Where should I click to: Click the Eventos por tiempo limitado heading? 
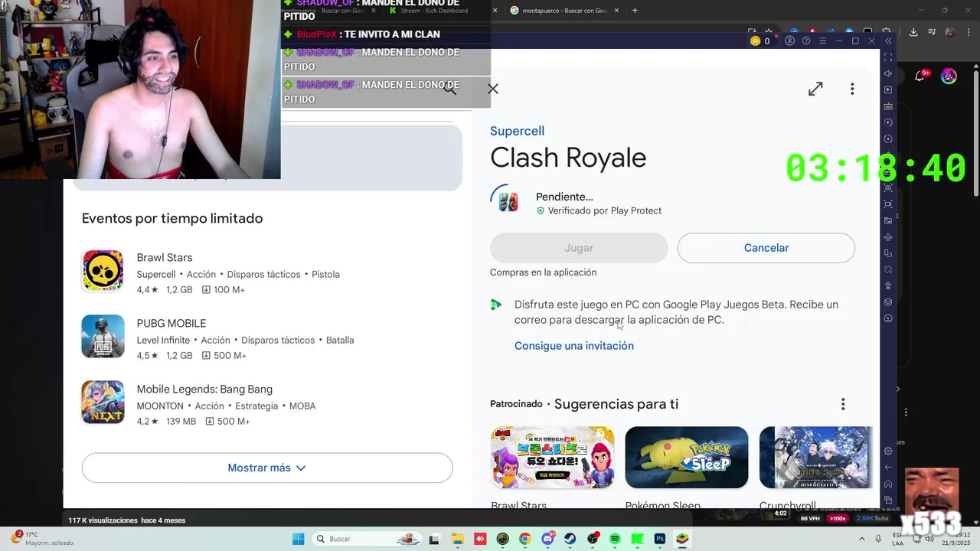(172, 218)
